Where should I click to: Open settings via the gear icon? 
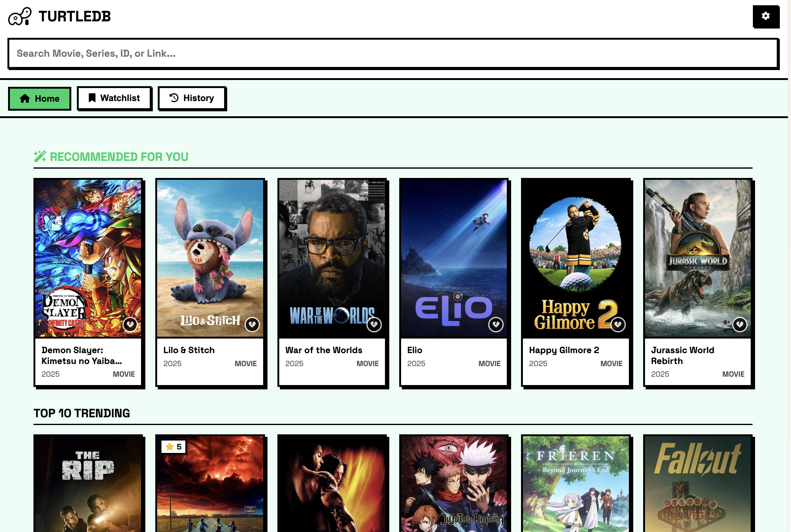[766, 16]
